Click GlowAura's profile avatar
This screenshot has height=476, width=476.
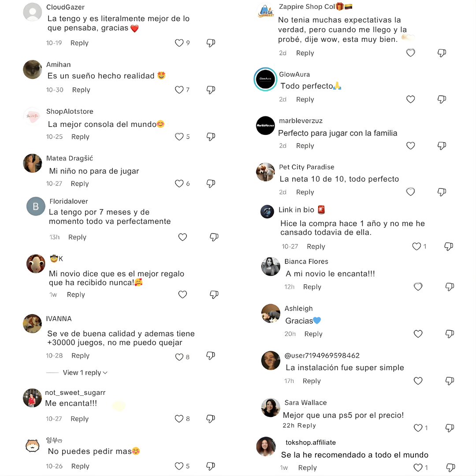[265, 79]
